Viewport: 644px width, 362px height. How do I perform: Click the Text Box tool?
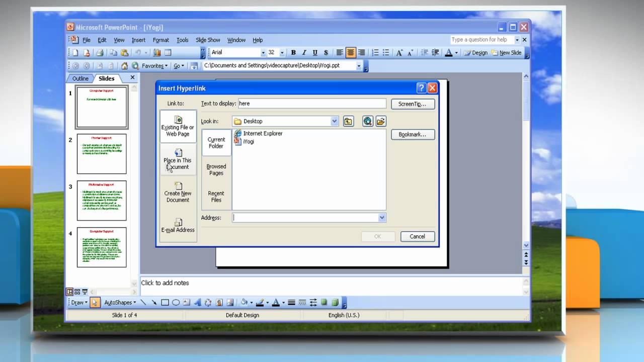pos(187,303)
